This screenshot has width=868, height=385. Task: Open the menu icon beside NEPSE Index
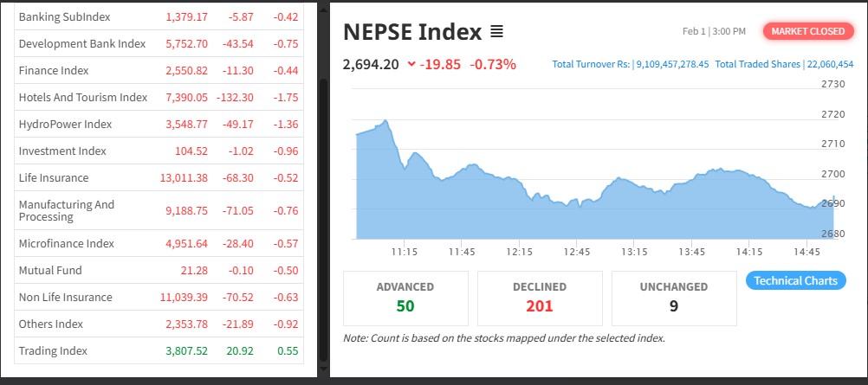pos(496,32)
